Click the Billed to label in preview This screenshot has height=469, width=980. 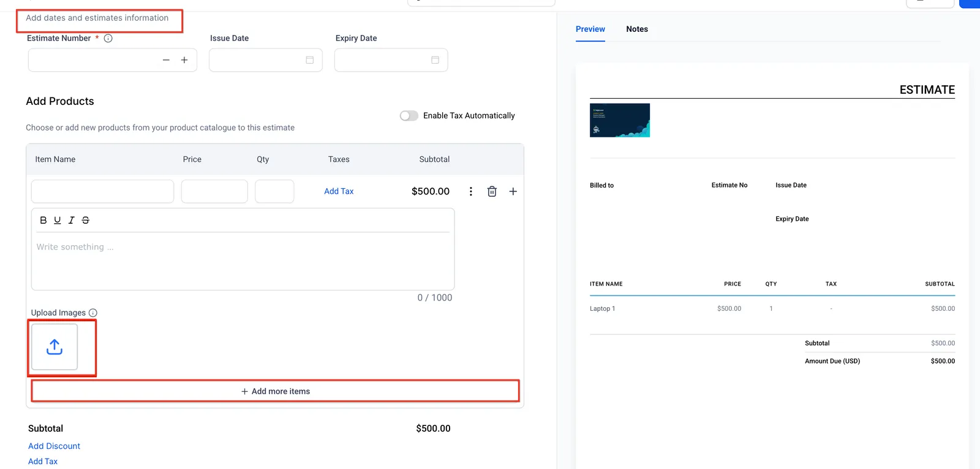click(602, 185)
